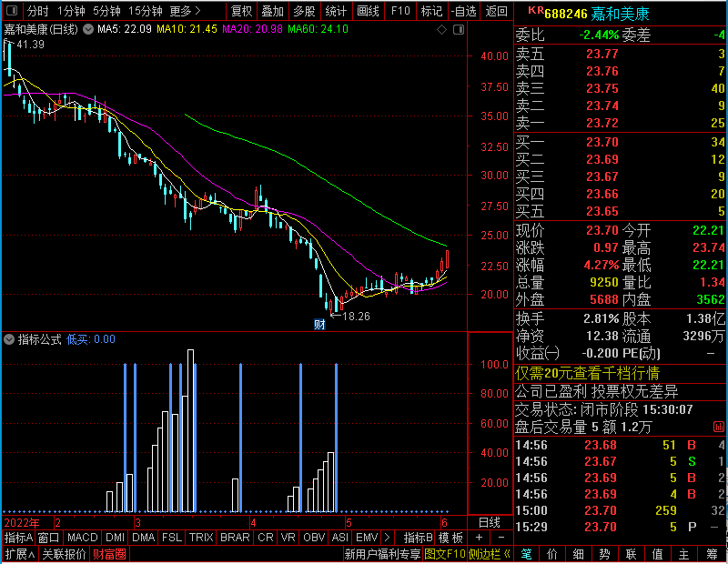Select the 15分钟 period
The image size is (728, 564).
(145, 11)
